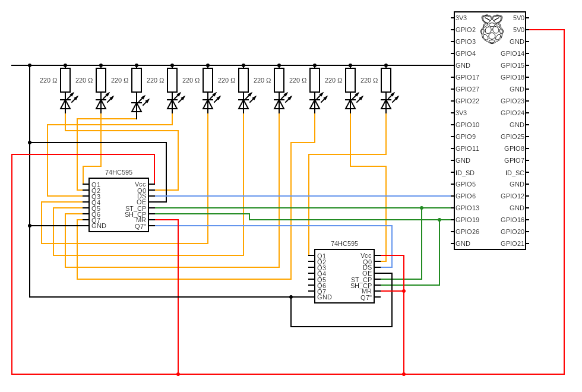Click the right 74HC595's DS pin label

point(367,267)
